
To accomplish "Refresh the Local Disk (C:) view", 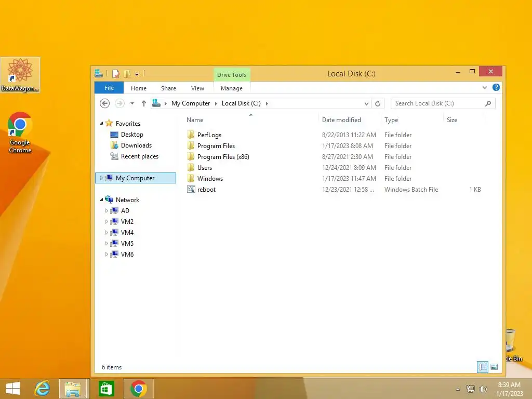I will tap(378, 103).
